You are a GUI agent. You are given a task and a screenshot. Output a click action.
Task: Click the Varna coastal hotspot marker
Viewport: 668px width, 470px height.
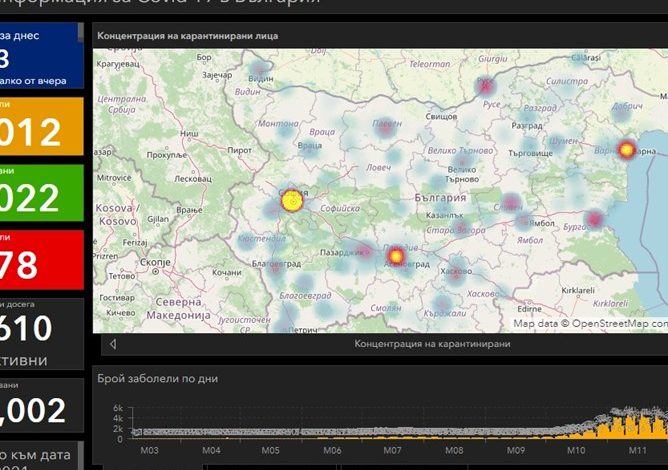click(627, 150)
